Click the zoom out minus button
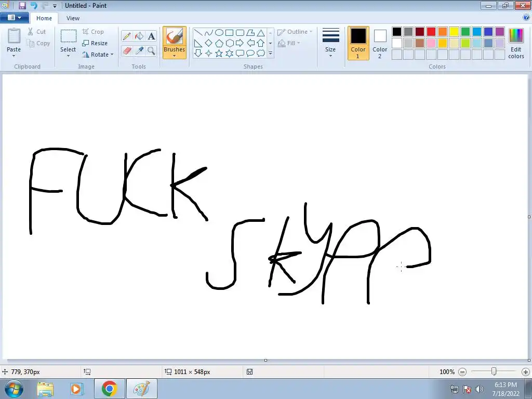The height and width of the screenshot is (399, 532). (x=462, y=372)
